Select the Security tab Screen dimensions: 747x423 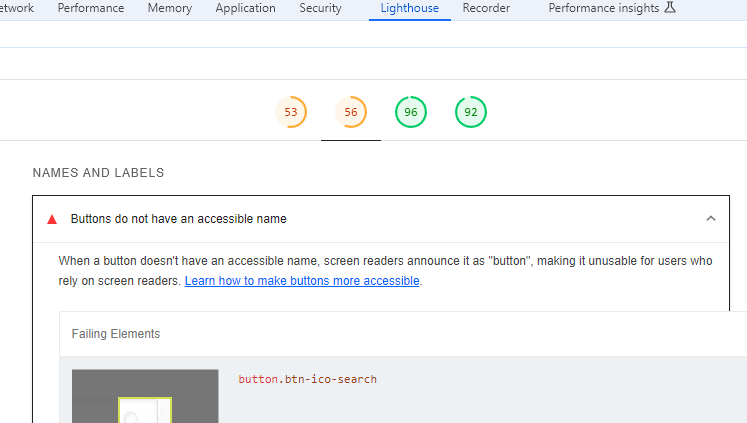click(x=320, y=8)
